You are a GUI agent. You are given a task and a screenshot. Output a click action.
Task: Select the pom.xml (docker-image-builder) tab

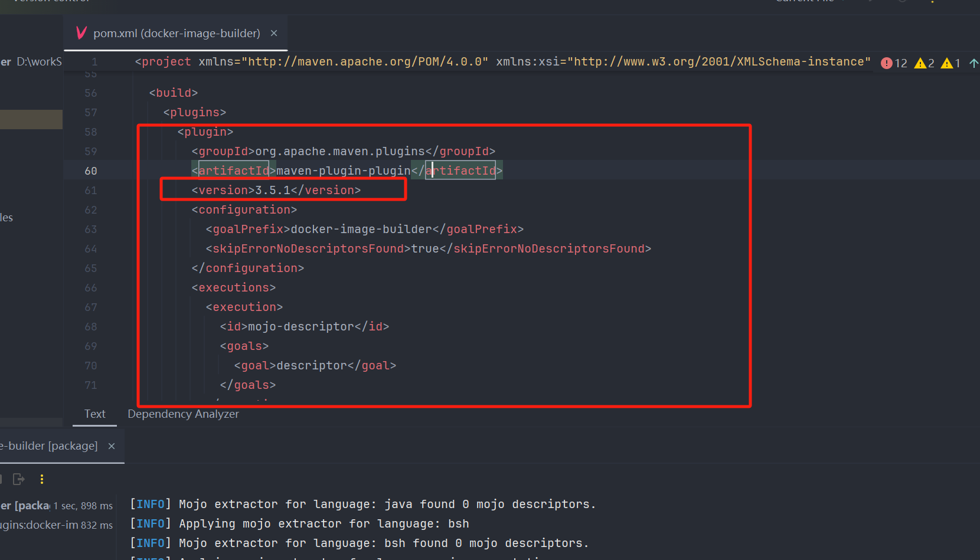pyautogui.click(x=176, y=33)
